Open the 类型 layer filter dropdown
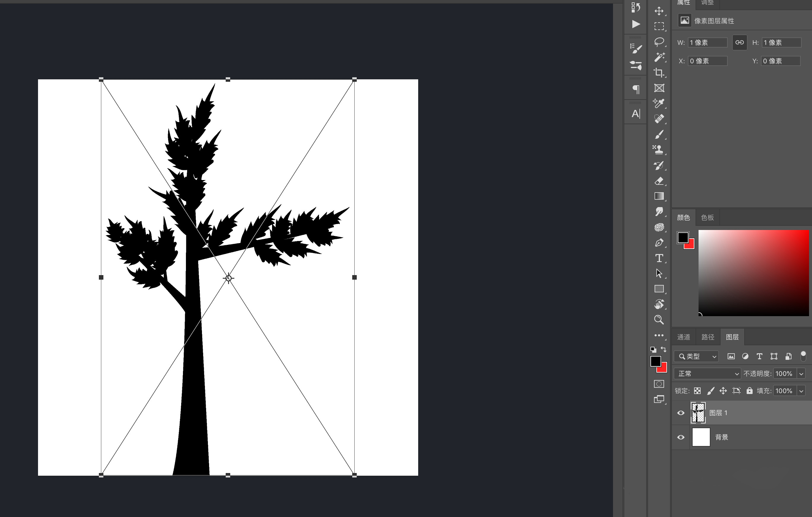Viewport: 812px width, 517px height. 696,356
